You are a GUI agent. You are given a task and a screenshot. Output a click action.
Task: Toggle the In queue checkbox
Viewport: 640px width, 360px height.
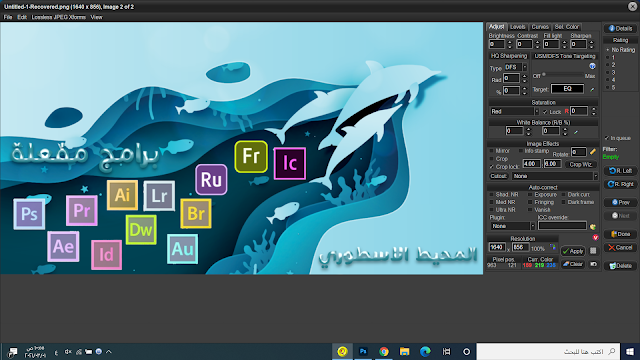click(607, 138)
